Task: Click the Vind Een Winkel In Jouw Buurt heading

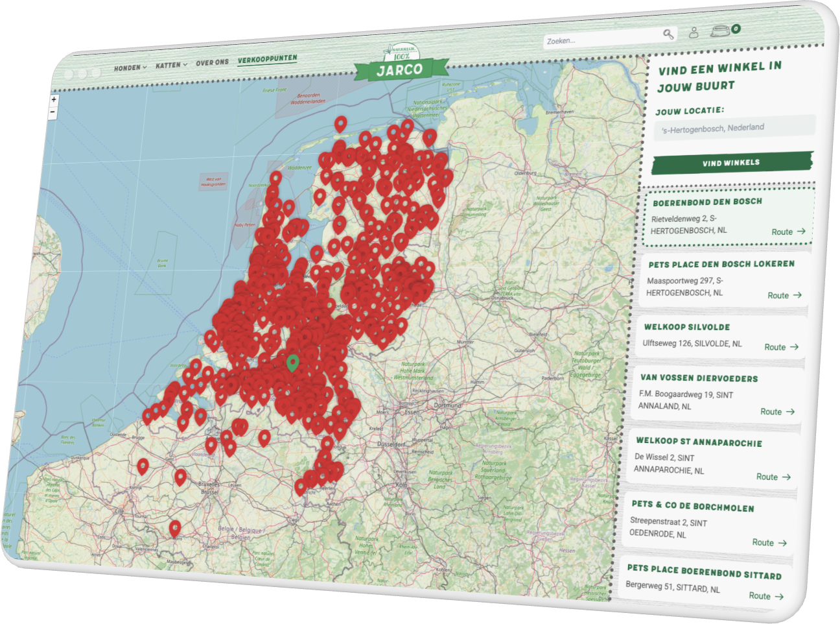Action: [719, 77]
